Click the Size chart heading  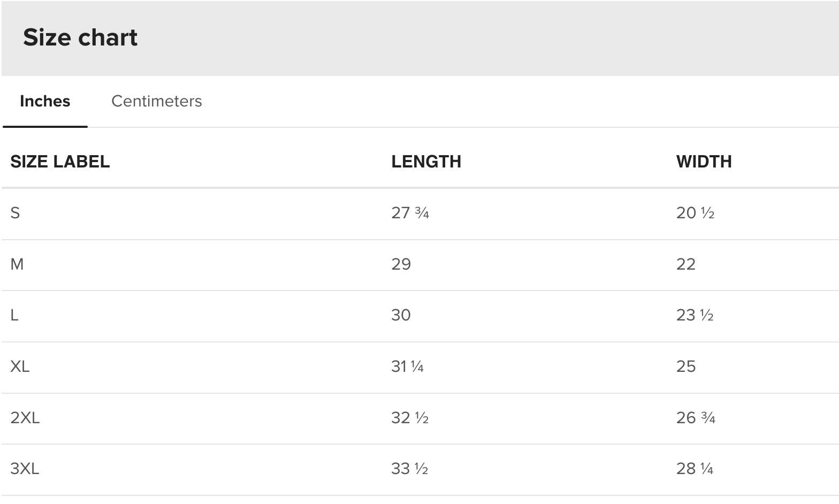click(x=80, y=37)
